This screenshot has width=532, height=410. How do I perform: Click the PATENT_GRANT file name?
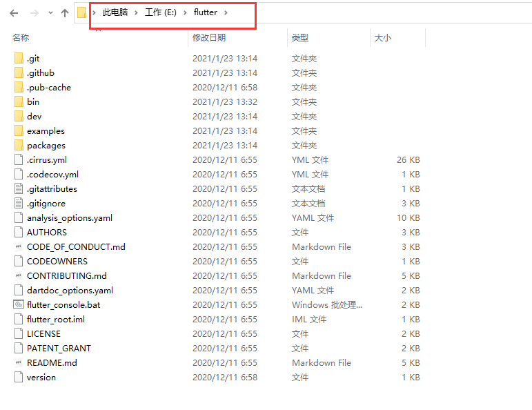coord(59,349)
